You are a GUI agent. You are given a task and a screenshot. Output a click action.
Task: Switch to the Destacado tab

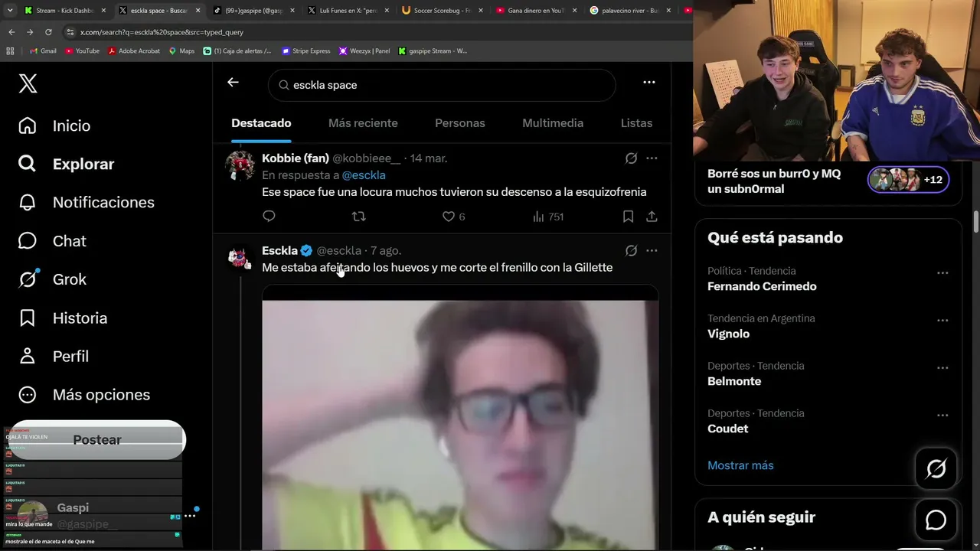click(261, 123)
